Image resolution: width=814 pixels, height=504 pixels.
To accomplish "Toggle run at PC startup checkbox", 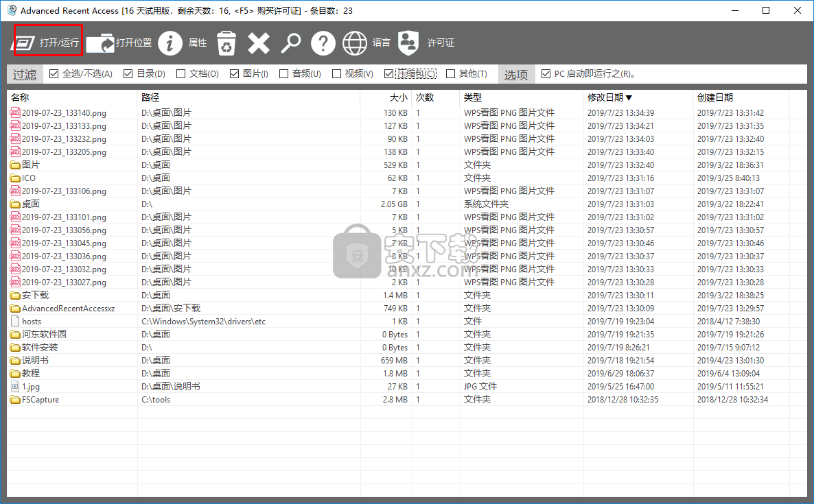I will [546, 73].
